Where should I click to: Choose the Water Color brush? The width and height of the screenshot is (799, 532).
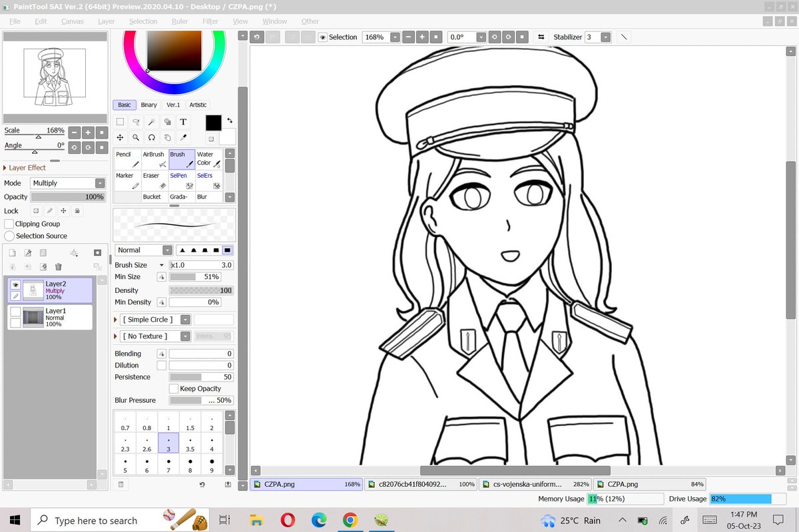tap(208, 159)
